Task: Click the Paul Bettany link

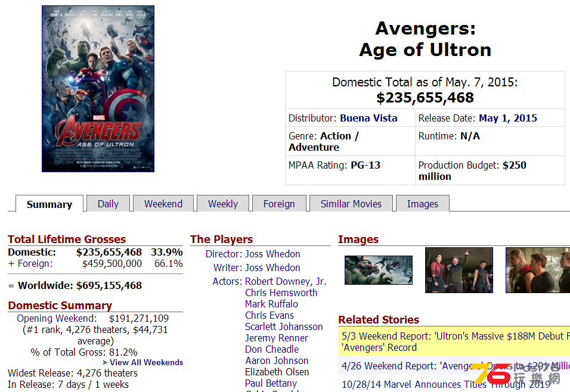Action: 271,383
